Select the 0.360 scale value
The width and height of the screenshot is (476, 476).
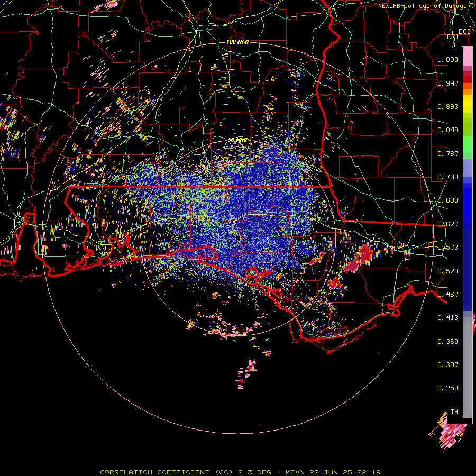[x=448, y=341]
